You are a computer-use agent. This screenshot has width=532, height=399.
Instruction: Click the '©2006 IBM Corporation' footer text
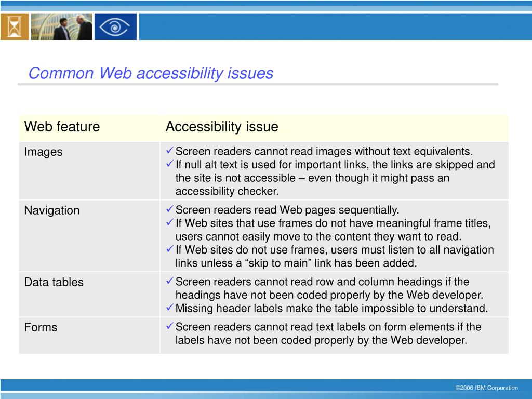tap(486, 388)
